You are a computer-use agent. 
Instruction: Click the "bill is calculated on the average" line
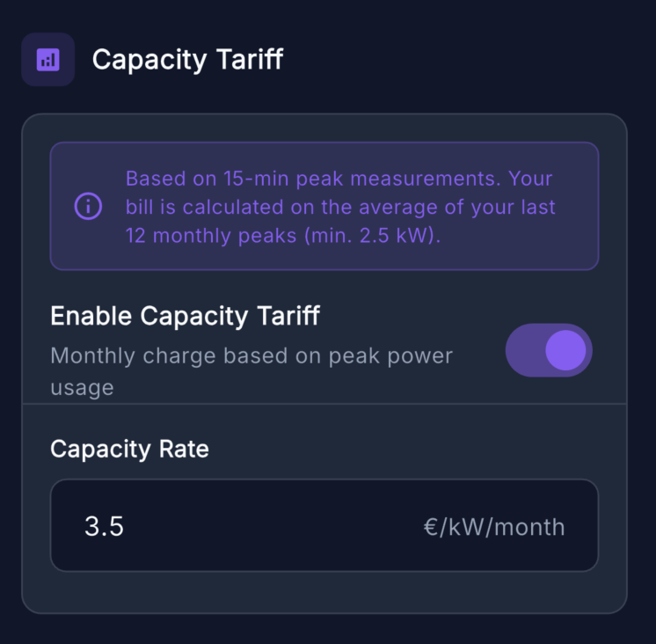341,208
